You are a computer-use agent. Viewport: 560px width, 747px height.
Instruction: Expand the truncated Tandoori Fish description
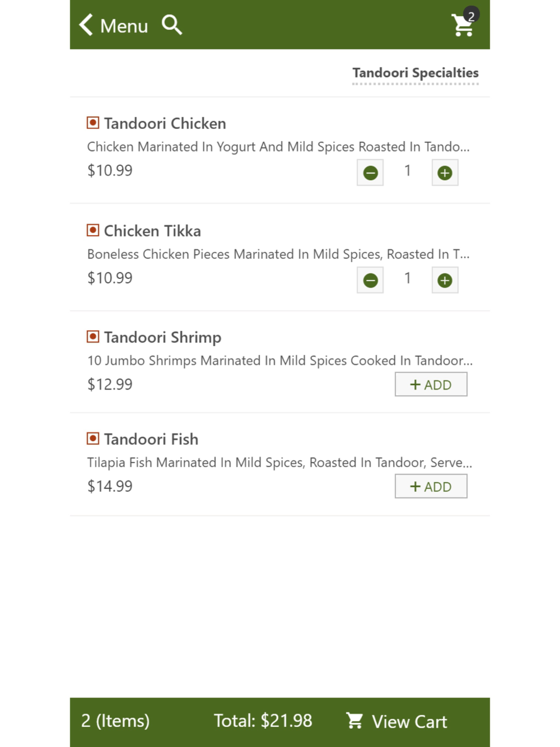point(279,463)
